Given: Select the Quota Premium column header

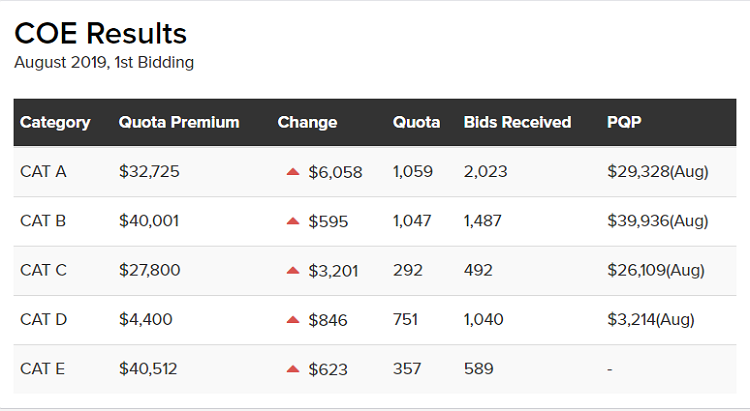Looking at the screenshot, I should click(x=179, y=122).
